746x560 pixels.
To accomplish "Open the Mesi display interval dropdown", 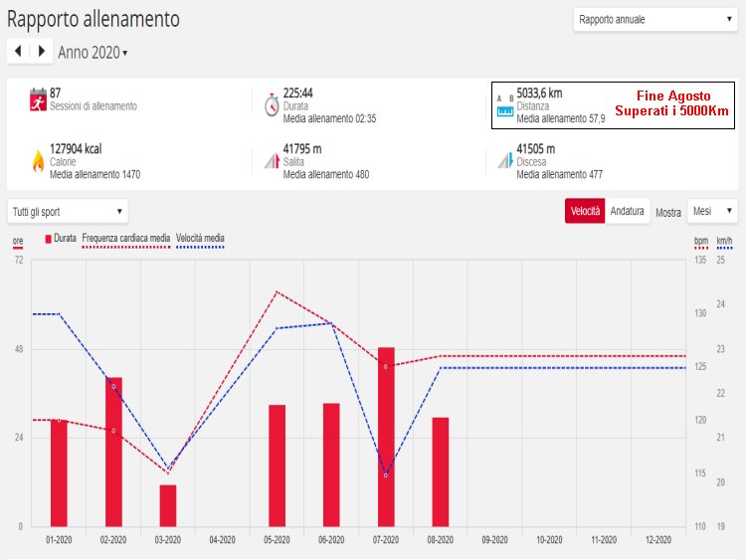I will [712, 211].
